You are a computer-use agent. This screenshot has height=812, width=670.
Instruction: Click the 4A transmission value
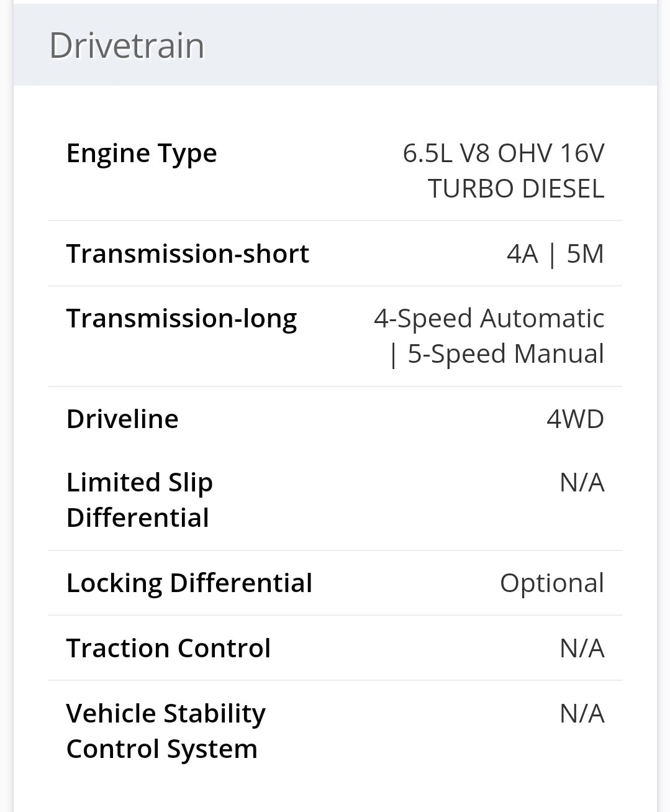tap(522, 253)
